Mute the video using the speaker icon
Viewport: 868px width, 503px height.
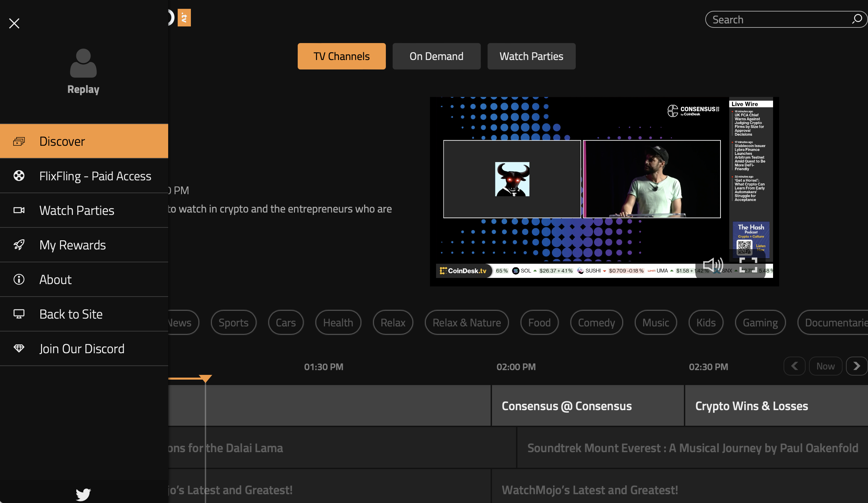tap(712, 265)
